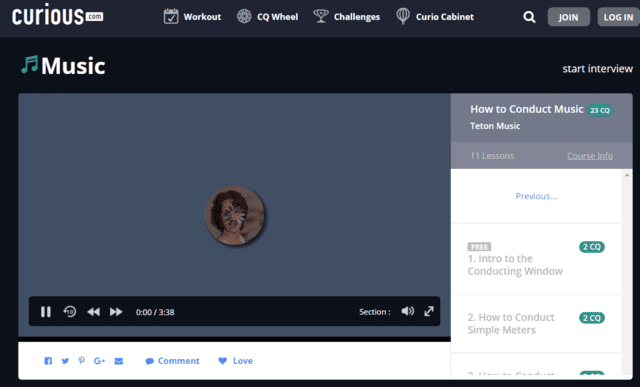This screenshot has width=640, height=387.
Task: Click the 2 CQ badge on lesson 1
Action: point(591,247)
